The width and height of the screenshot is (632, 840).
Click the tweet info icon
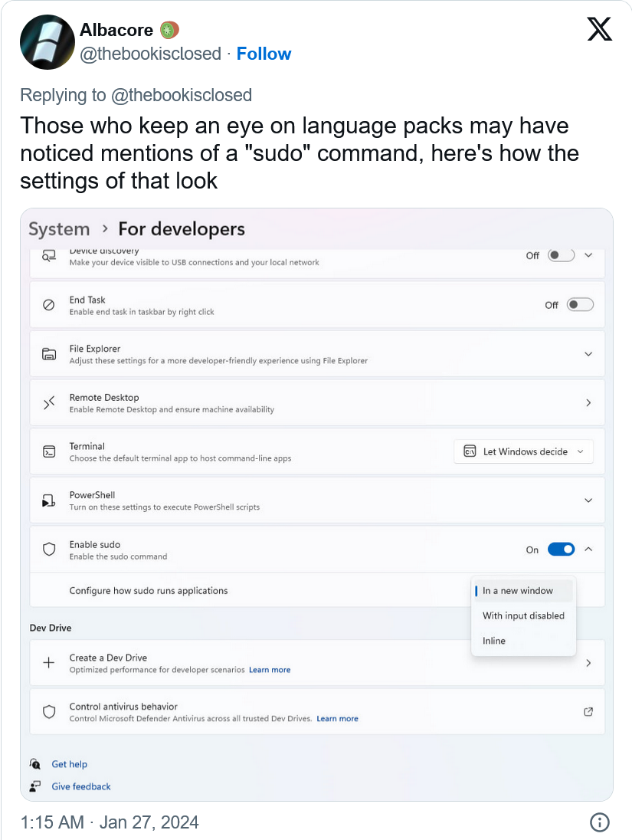599,822
